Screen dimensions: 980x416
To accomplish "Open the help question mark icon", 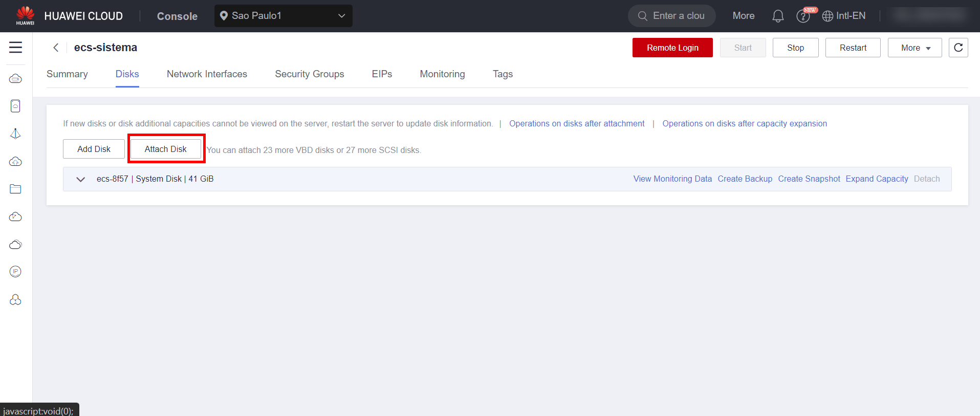I will pos(803,16).
